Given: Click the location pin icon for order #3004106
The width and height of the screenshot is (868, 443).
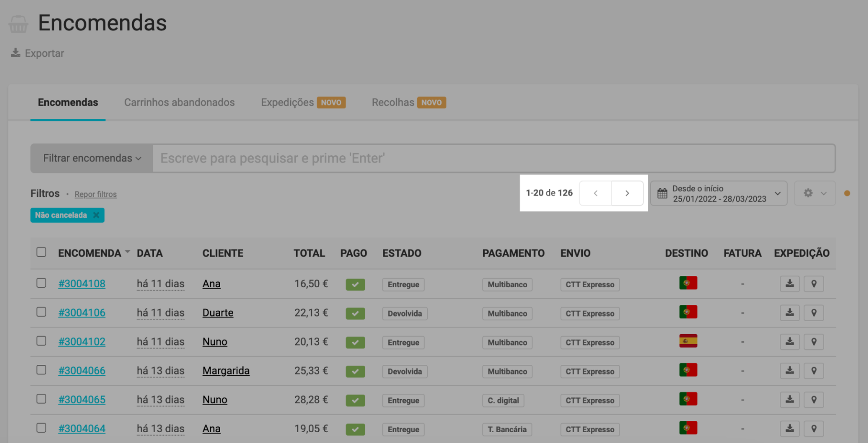Looking at the screenshot, I should (x=813, y=313).
